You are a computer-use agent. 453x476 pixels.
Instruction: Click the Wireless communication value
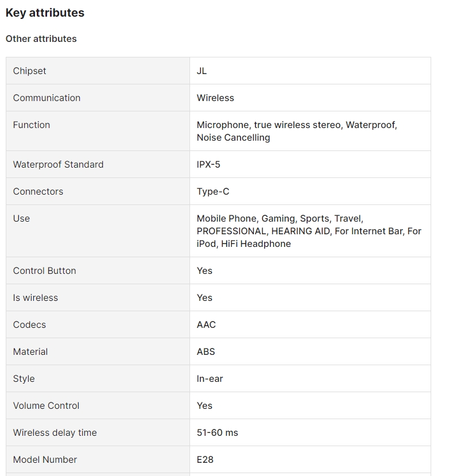(215, 98)
